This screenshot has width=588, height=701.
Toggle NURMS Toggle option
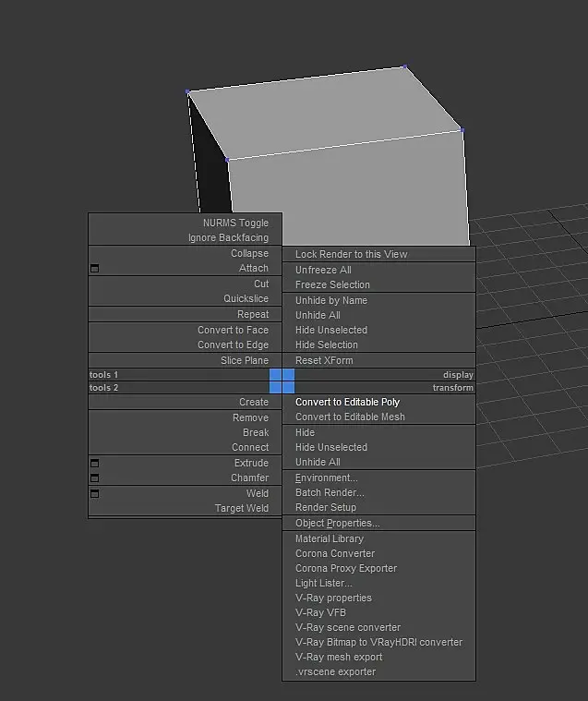pyautogui.click(x=235, y=223)
